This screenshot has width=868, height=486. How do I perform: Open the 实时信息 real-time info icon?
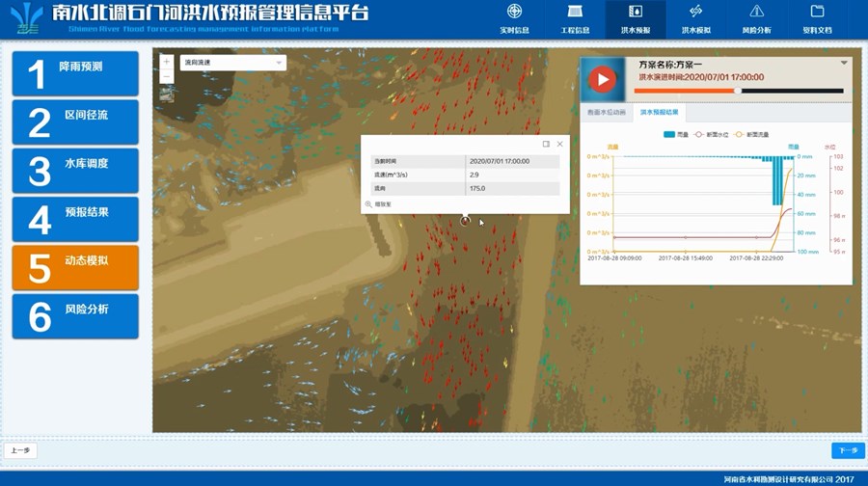514,13
